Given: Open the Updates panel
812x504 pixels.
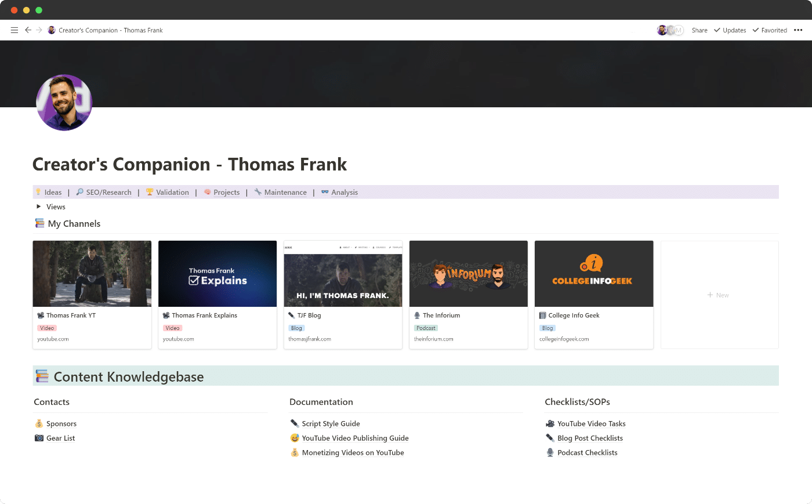Looking at the screenshot, I should coord(730,30).
